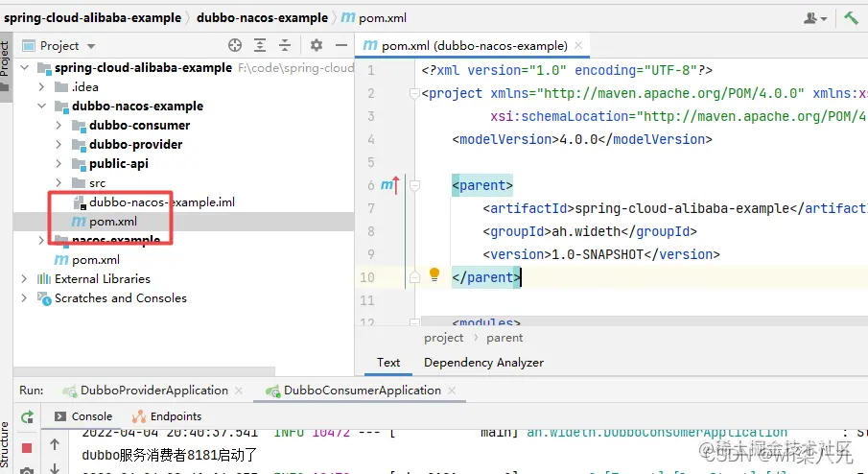The width and height of the screenshot is (868, 474).
Task: Open the Endpoints tab in Run panel
Action: [x=167, y=416]
